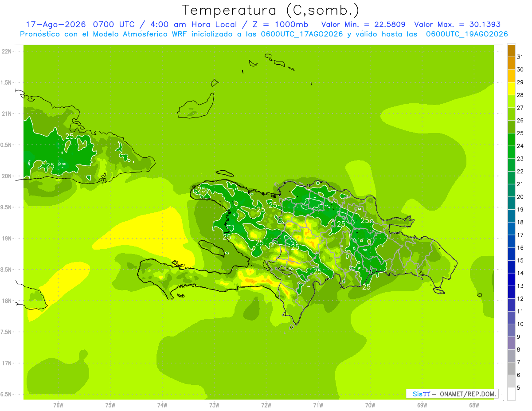Click the legend value "31"
The width and height of the screenshot is (532, 411).
click(x=520, y=57)
